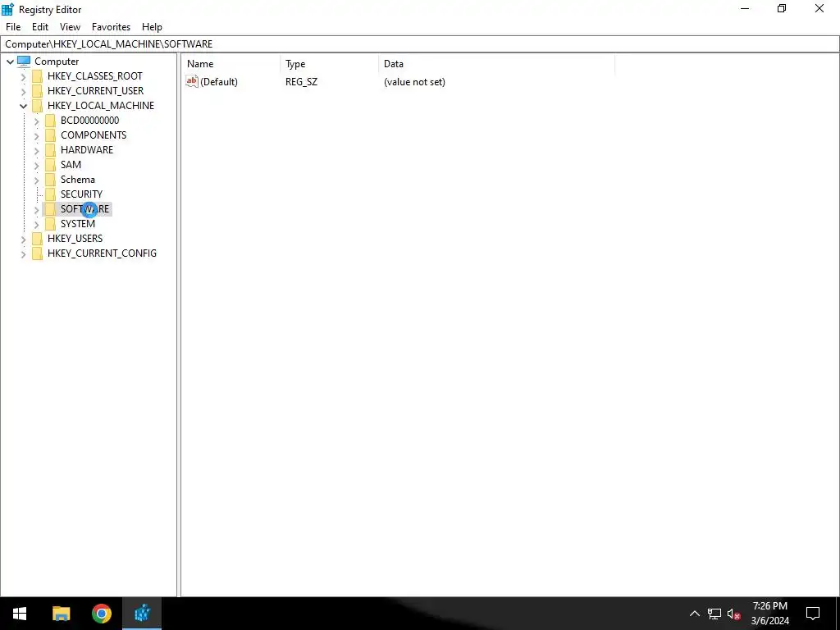Image resolution: width=840 pixels, height=630 pixels.
Task: Click the SOFTWARE folder icon
Action: point(50,209)
